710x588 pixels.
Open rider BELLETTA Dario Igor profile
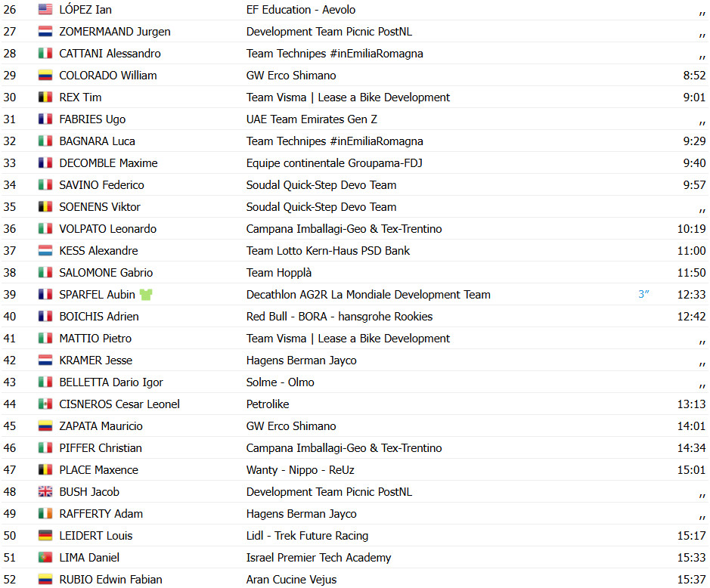point(111,382)
